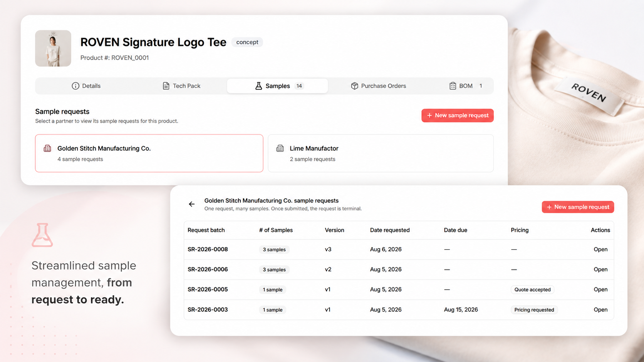Click batch ID SR-2026-0005
Image resolution: width=644 pixels, height=362 pixels.
208,289
